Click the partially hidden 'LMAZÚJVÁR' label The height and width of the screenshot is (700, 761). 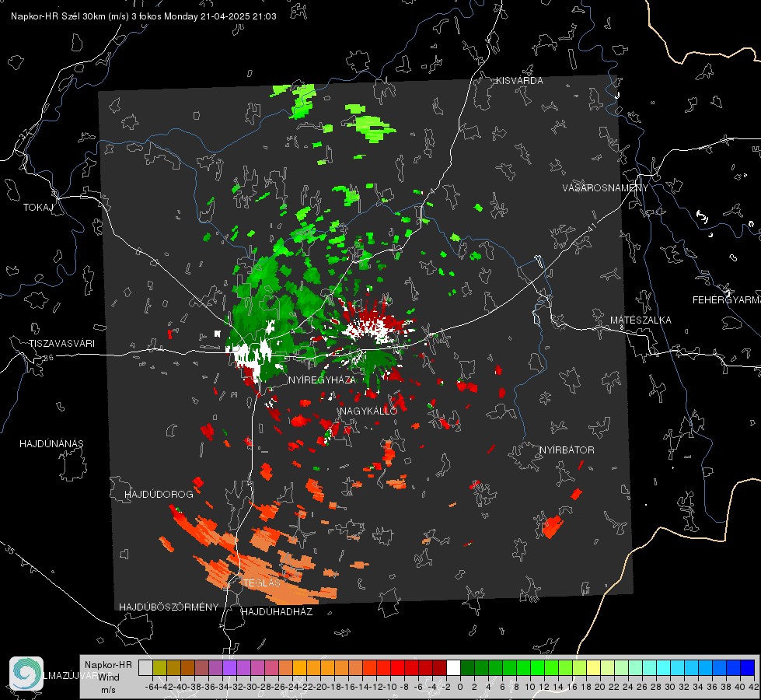coord(72,676)
